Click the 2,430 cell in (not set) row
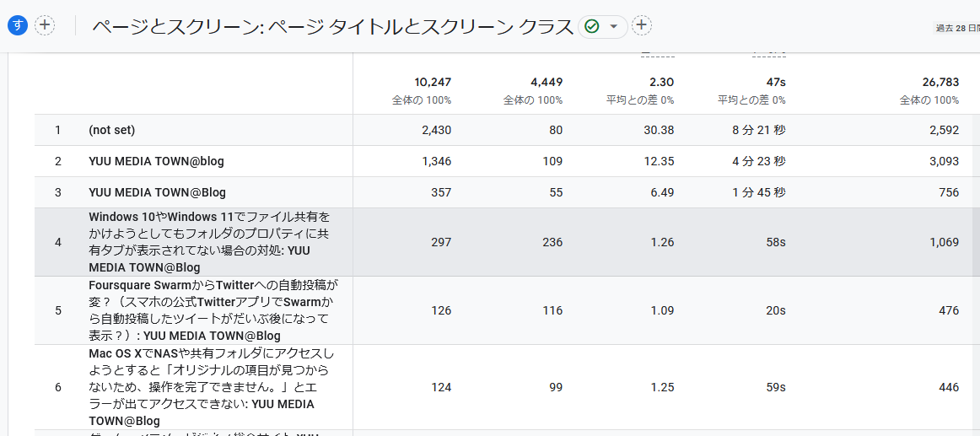The width and height of the screenshot is (980, 436). (x=436, y=130)
